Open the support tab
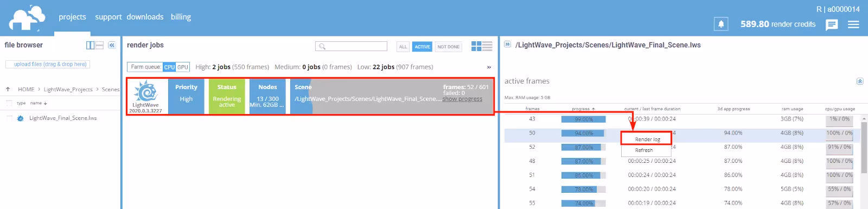 [x=108, y=17]
